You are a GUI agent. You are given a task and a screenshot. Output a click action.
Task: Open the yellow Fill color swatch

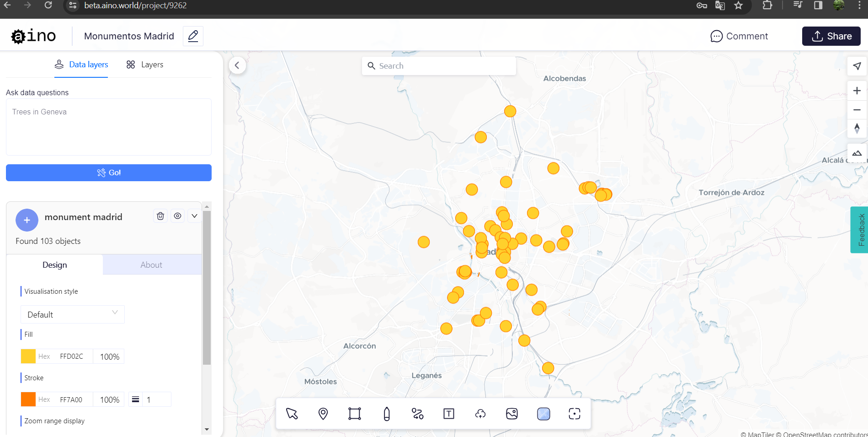(28, 356)
